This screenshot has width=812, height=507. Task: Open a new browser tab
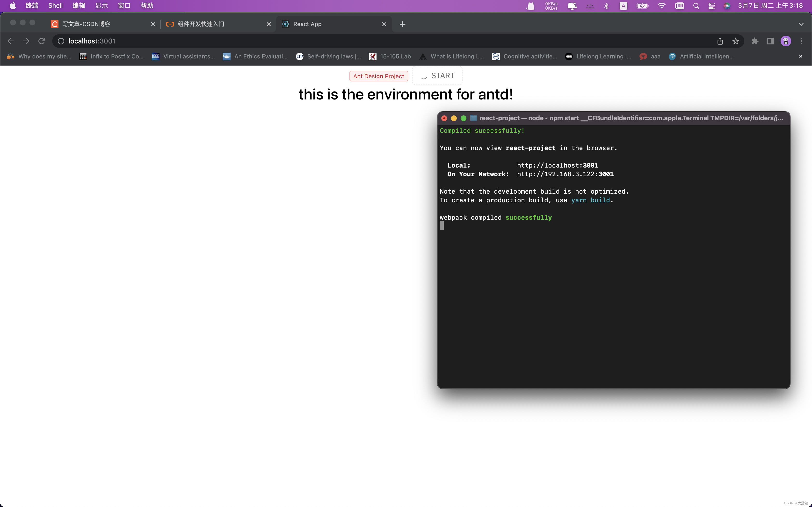[403, 24]
